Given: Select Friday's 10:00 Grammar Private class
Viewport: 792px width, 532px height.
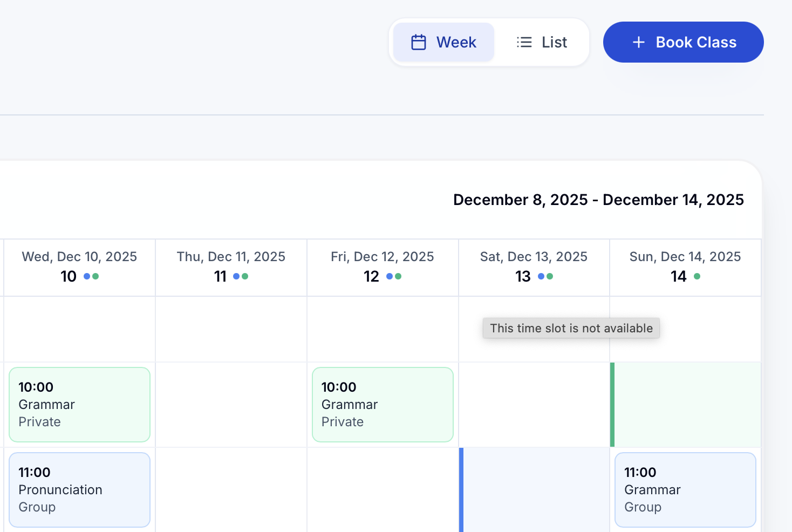Looking at the screenshot, I should [x=383, y=404].
